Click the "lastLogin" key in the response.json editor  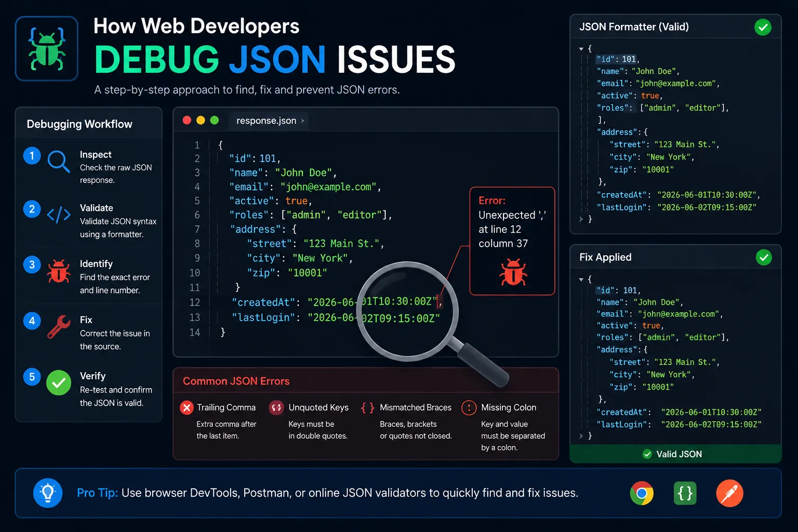[263, 317]
